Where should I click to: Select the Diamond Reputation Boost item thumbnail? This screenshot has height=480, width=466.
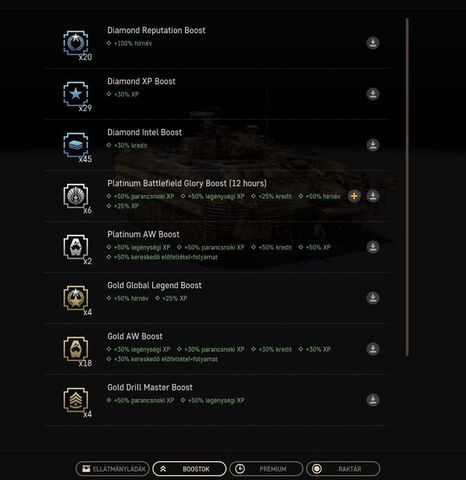[x=76, y=43]
